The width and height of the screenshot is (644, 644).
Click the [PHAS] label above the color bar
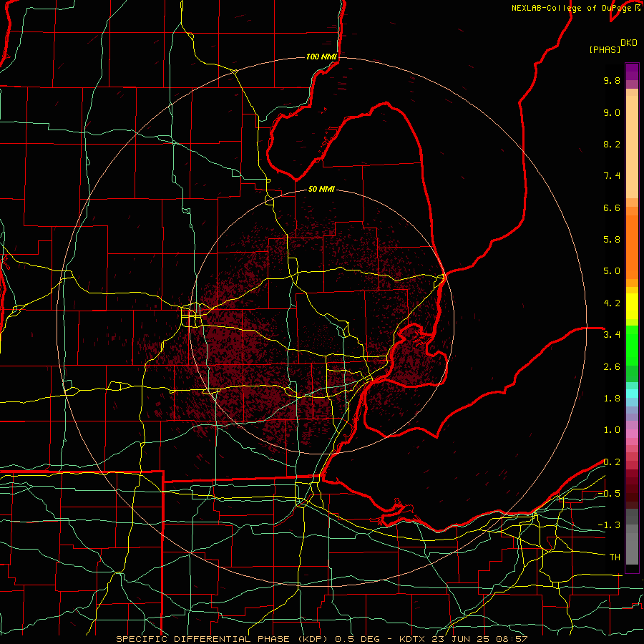(x=605, y=50)
